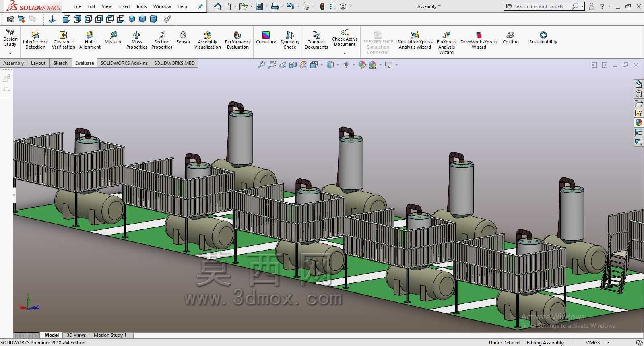Switch to the SOLIDWORKS Add-Ins tab

click(124, 63)
